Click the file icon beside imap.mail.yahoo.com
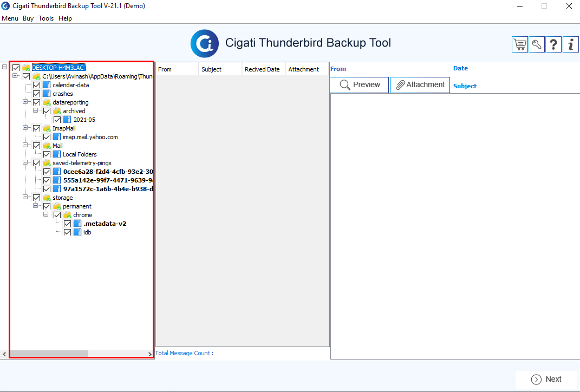The height and width of the screenshot is (392, 580). [57, 137]
